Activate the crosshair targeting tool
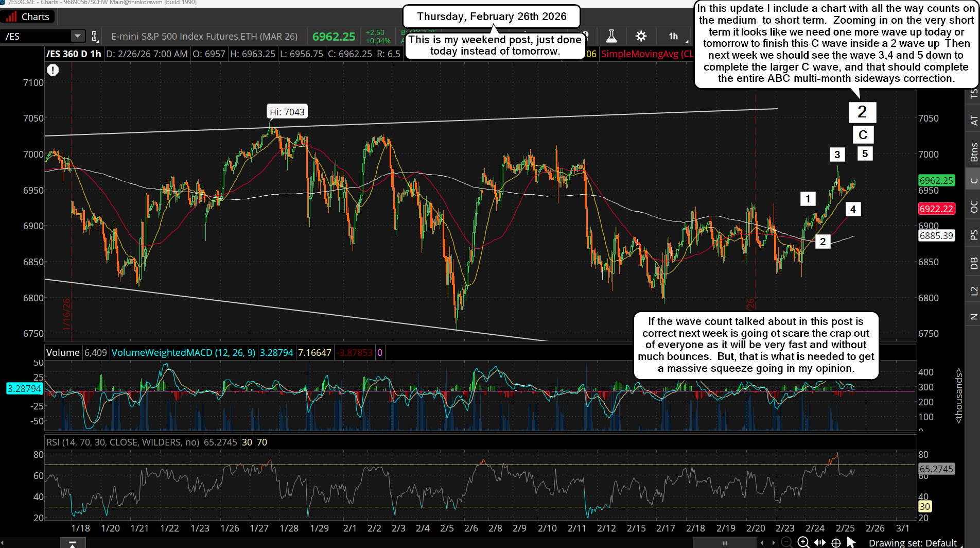The width and height of the screenshot is (980, 548). (x=836, y=542)
